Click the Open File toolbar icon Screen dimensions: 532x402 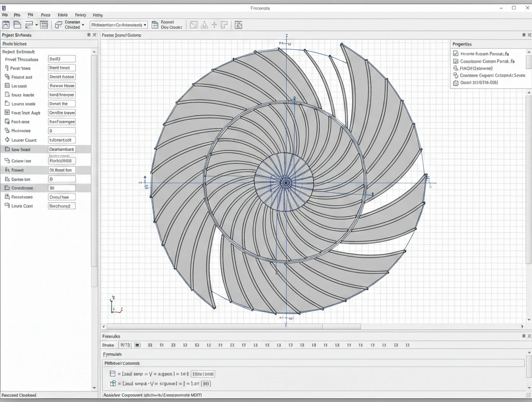[x=17, y=24]
